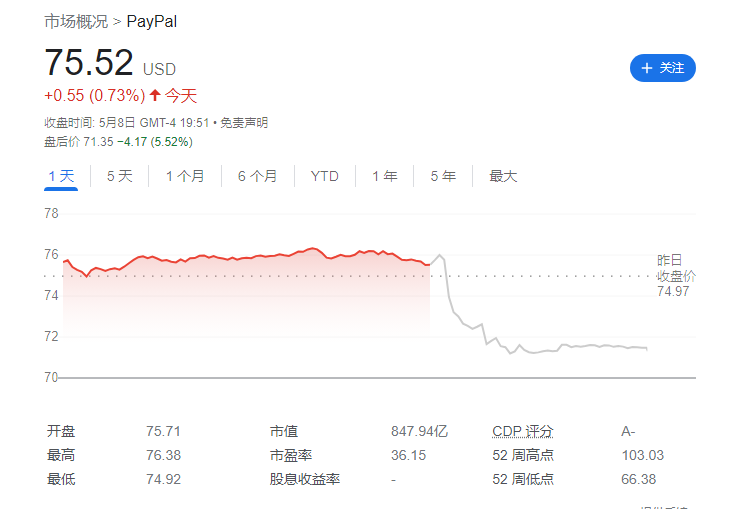
Task: Click the 52 周高点 label
Action: coord(523,455)
